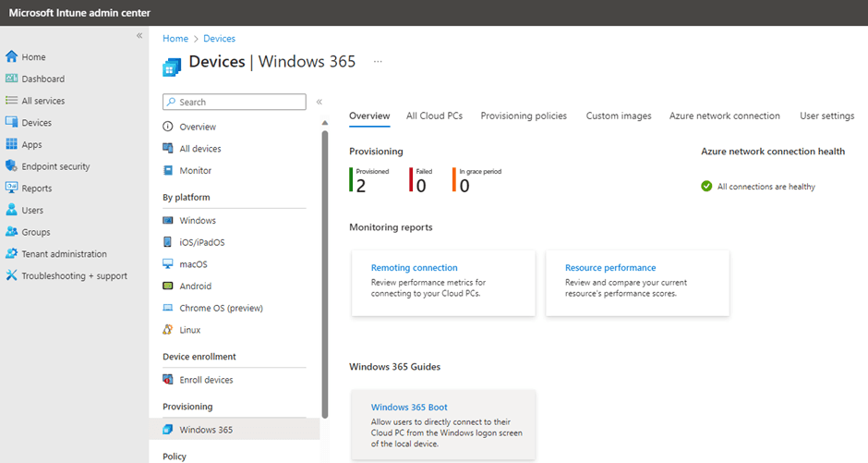Open the Remoting connection report link
868x463 pixels.
(414, 267)
